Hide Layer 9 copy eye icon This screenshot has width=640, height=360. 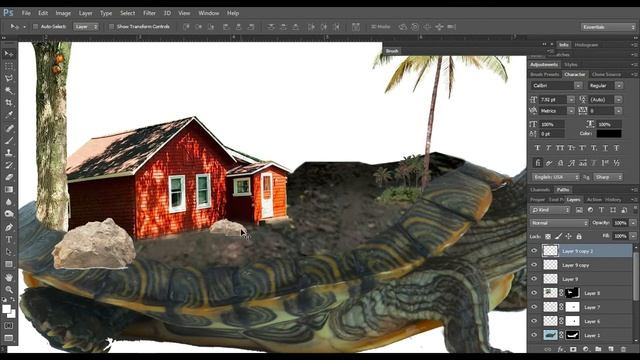point(534,265)
